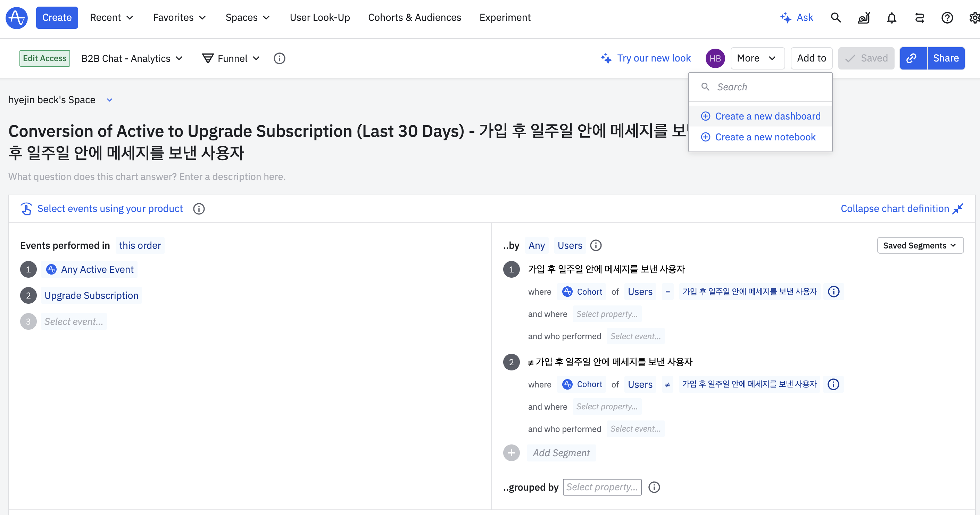Click the Amplitude logo home icon
The height and width of the screenshot is (515, 980).
tap(16, 17)
